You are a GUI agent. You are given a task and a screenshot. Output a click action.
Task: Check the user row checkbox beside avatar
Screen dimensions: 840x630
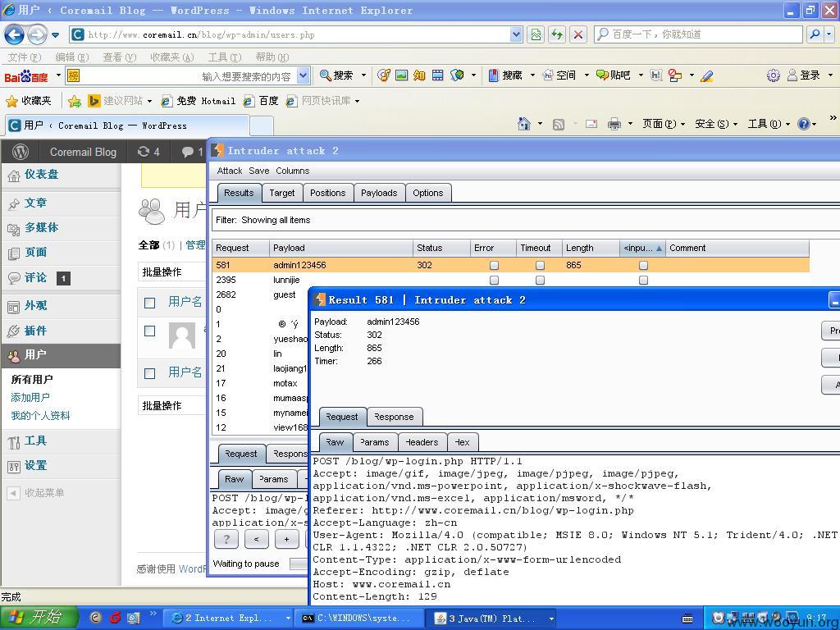[150, 331]
